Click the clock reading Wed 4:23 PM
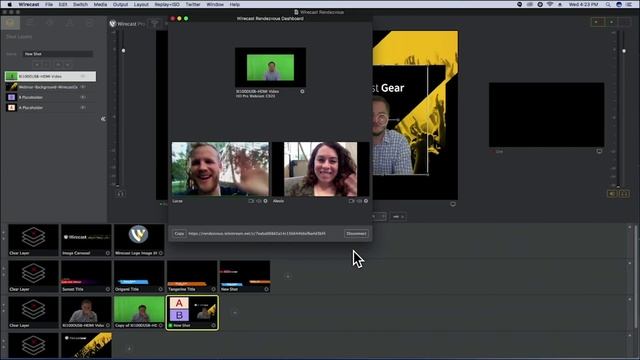This screenshot has width=640, height=360. pos(584,4)
